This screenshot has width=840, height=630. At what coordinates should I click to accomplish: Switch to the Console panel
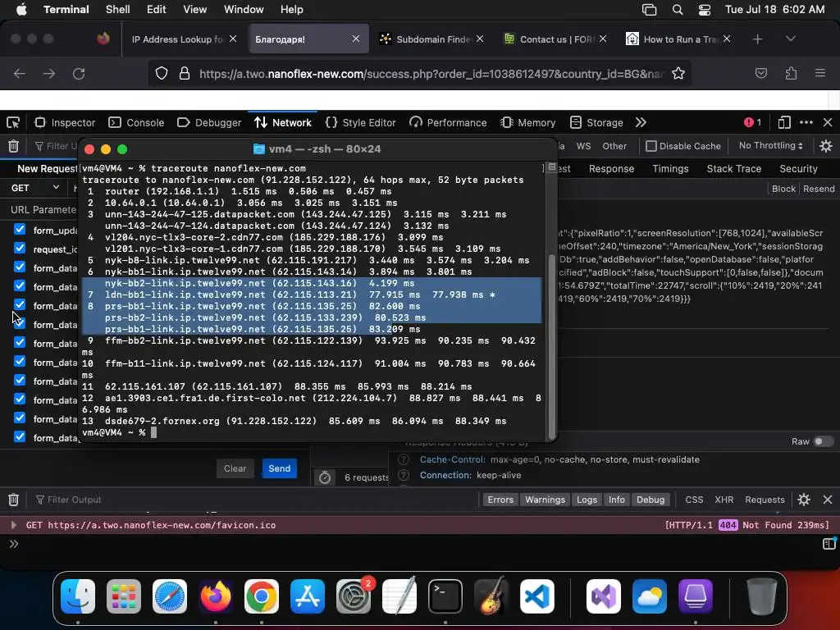[136, 123]
